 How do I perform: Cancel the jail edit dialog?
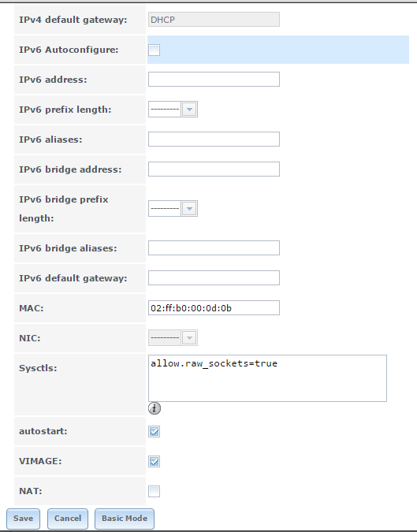pos(68,519)
